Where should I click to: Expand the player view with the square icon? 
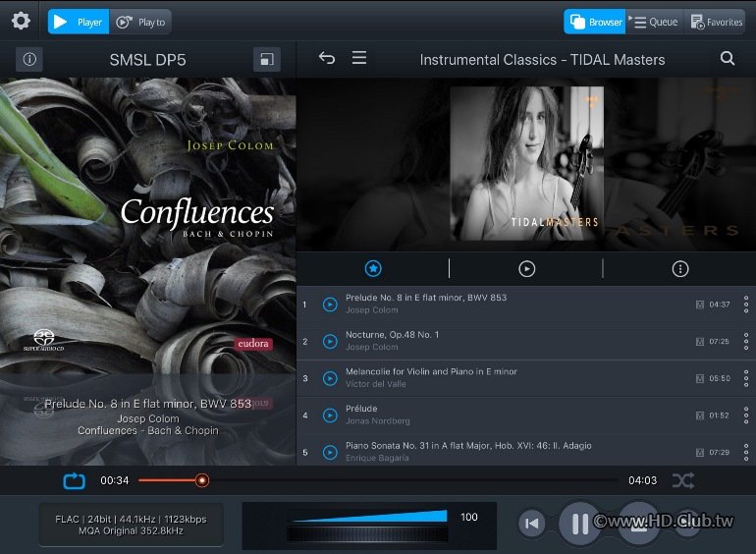[x=266, y=60]
